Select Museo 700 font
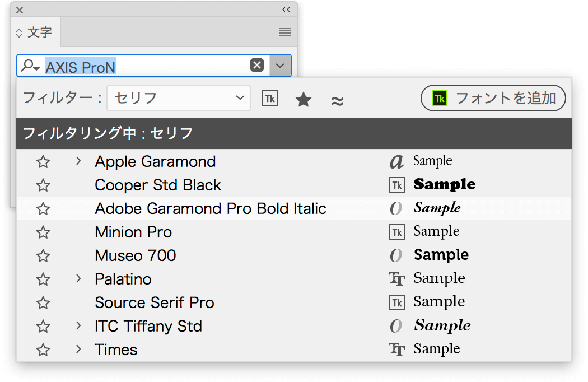The width and height of the screenshot is (588, 382). click(x=136, y=256)
